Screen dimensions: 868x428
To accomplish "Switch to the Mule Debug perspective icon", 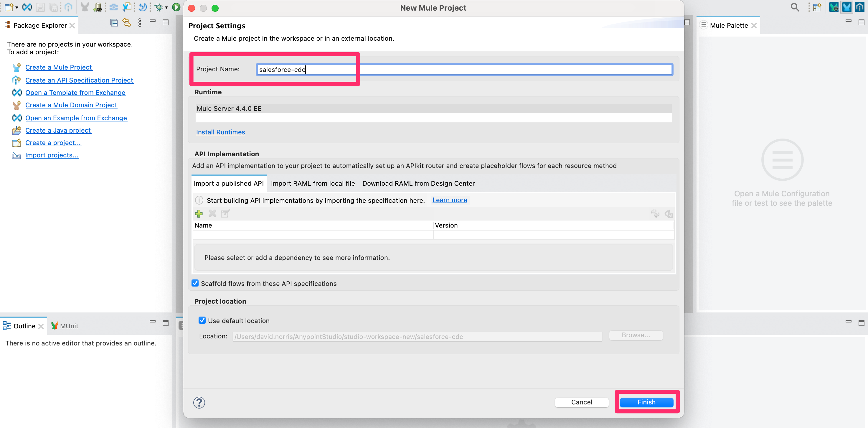I will coord(834,7).
